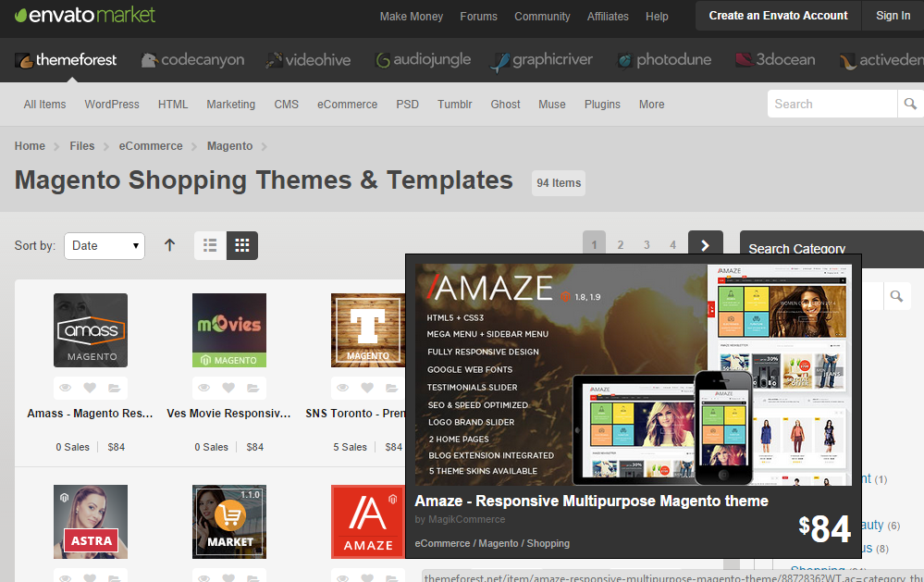This screenshot has height=582, width=924.
Task: Open the Market theme thumbnail
Action: [229, 522]
